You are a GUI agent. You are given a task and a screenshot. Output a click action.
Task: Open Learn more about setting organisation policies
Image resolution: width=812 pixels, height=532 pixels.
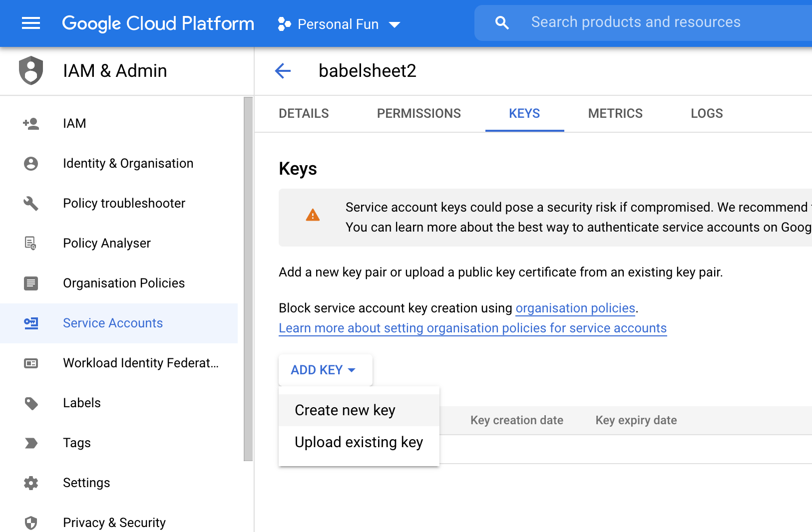472,328
